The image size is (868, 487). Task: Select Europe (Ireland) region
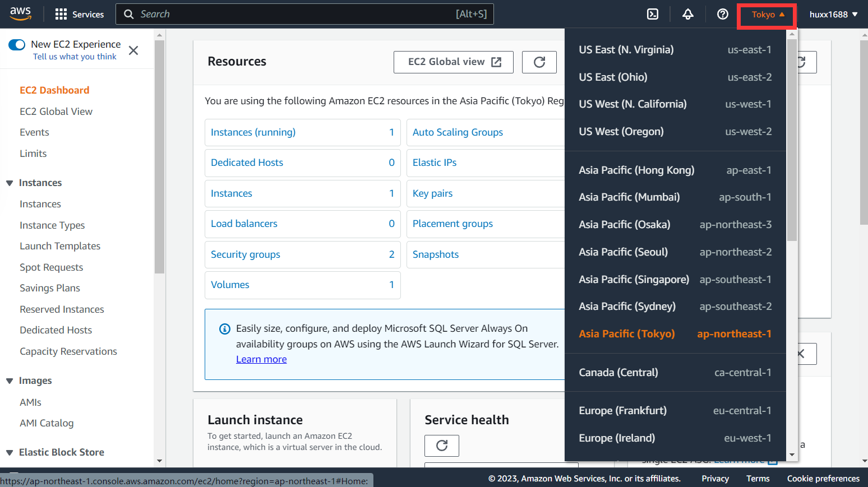[675, 438]
